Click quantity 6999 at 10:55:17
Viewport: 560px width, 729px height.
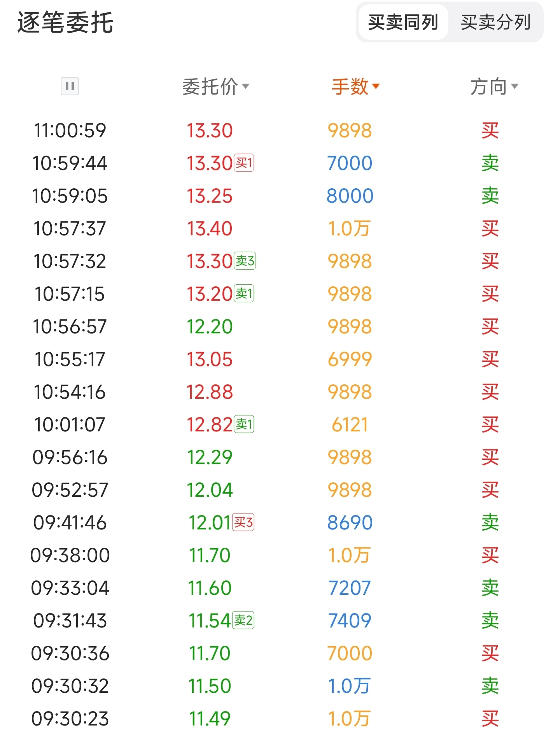(x=350, y=359)
